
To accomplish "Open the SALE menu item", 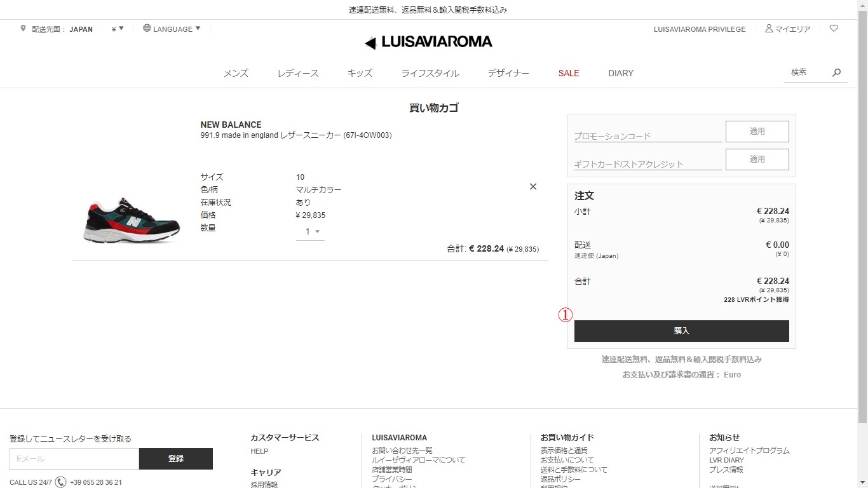I will (x=569, y=73).
